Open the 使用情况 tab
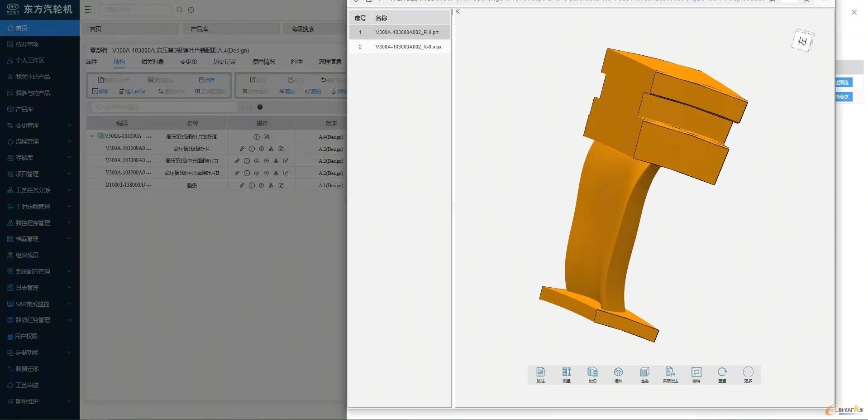 [263, 62]
